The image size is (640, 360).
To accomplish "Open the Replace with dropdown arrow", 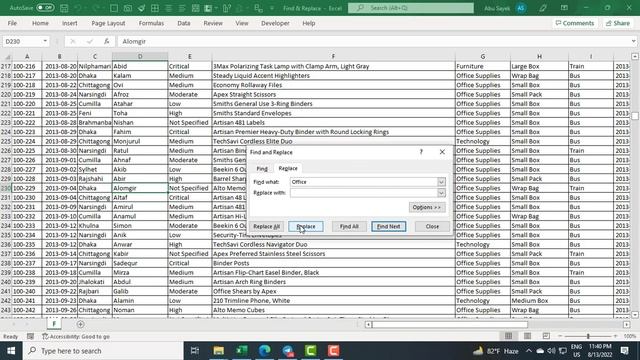I will coord(441,193).
